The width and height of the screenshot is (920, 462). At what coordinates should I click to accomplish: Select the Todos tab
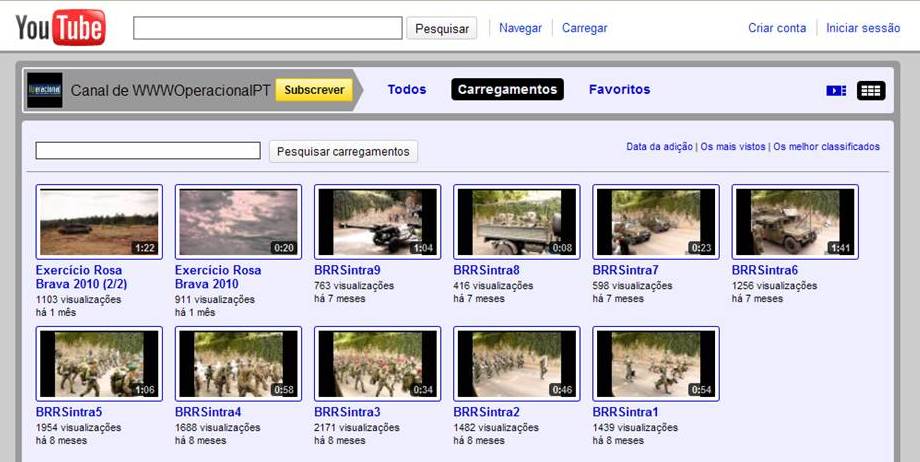tap(407, 89)
